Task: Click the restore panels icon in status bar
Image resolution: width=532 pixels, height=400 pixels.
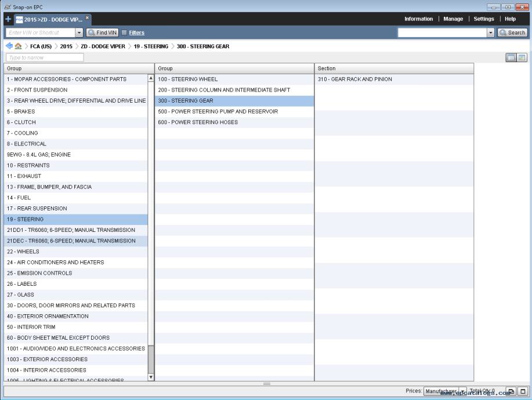Action: tap(511, 392)
